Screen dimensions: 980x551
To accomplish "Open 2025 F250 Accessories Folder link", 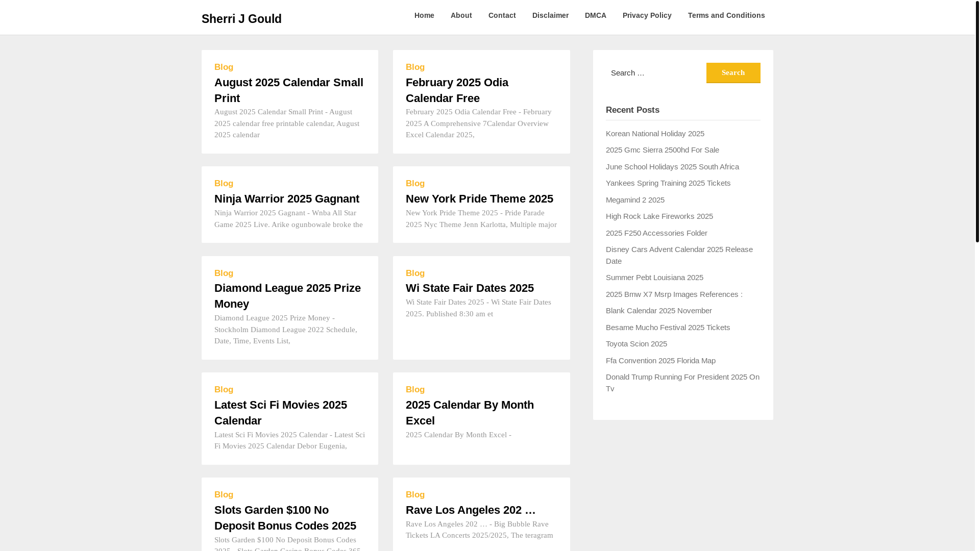I will coord(656,233).
